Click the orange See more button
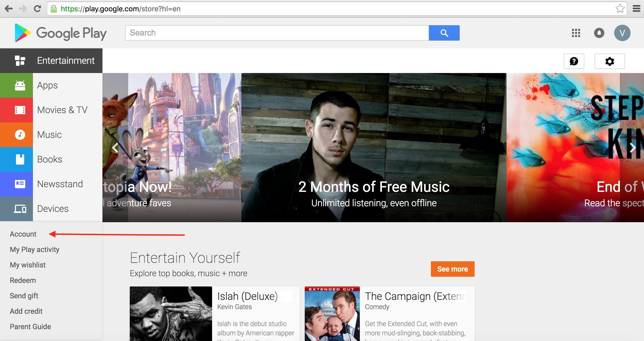The image size is (644, 341). (452, 269)
